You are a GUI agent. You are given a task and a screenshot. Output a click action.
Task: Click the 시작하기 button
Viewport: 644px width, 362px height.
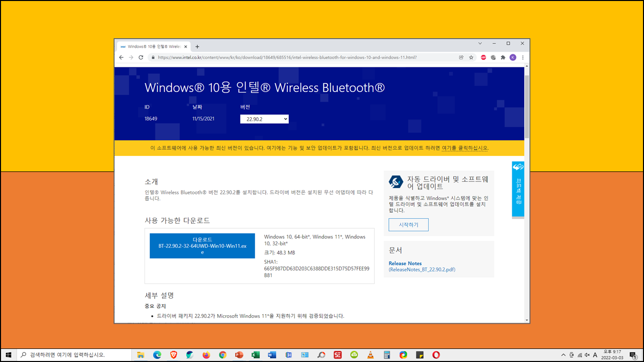409,225
